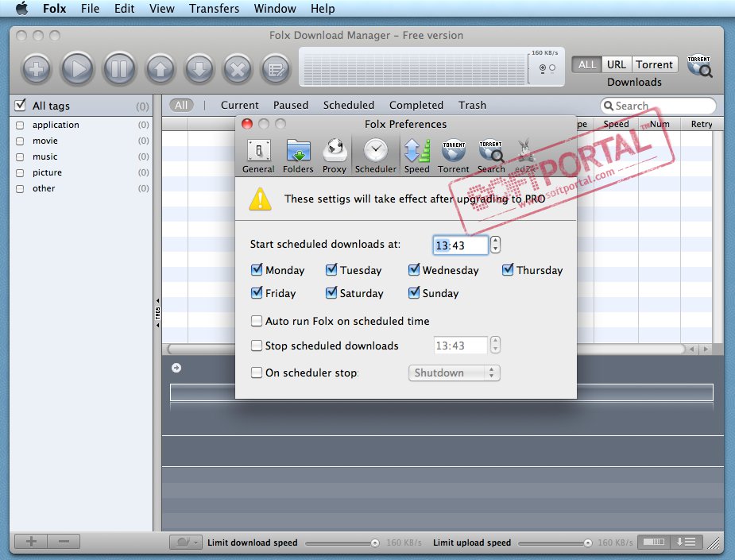Image resolution: width=735 pixels, height=560 pixels.
Task: Move download up with up-arrow toolbar button
Action: [161, 69]
